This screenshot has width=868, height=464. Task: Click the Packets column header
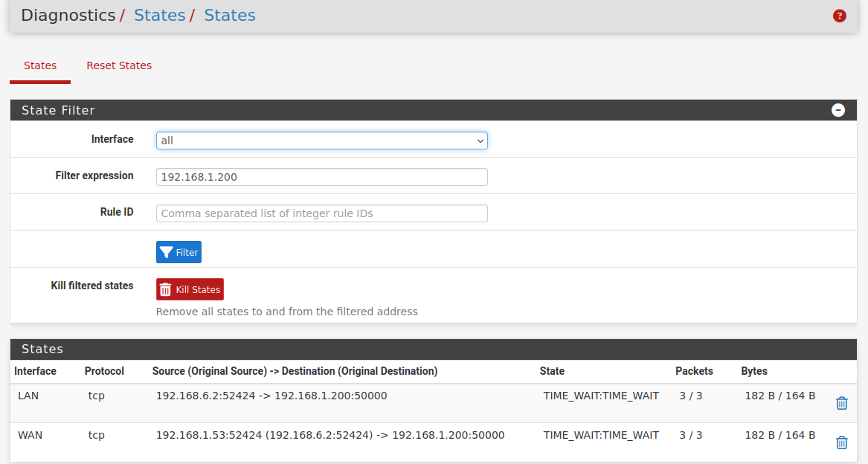pyautogui.click(x=694, y=371)
